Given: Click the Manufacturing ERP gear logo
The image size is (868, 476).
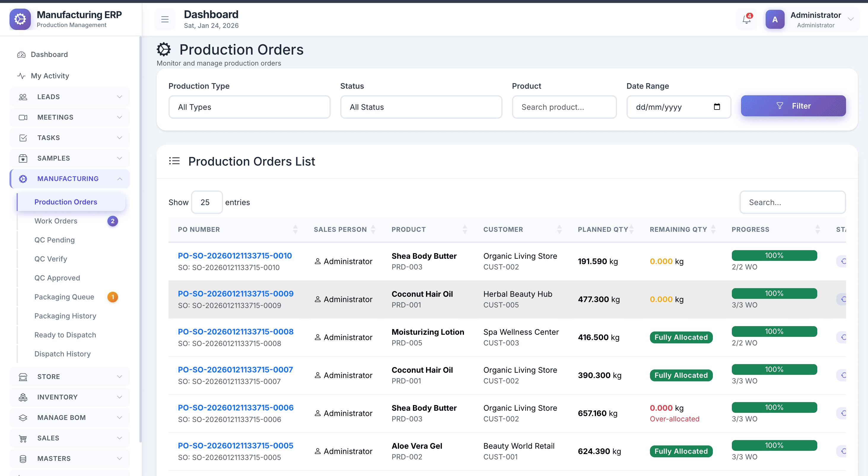Looking at the screenshot, I should 20,20.
